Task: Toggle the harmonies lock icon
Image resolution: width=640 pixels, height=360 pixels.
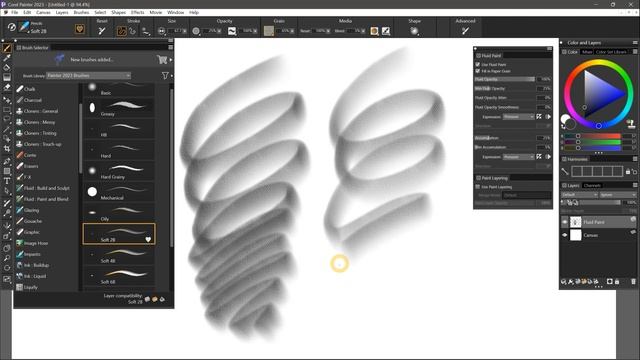Action: (x=628, y=172)
